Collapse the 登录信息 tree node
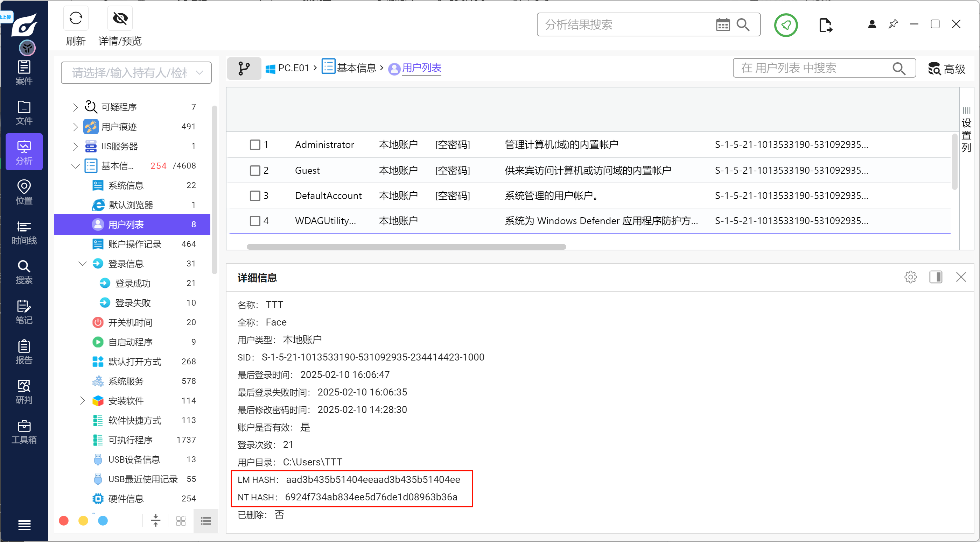The height and width of the screenshot is (542, 980). [83, 264]
